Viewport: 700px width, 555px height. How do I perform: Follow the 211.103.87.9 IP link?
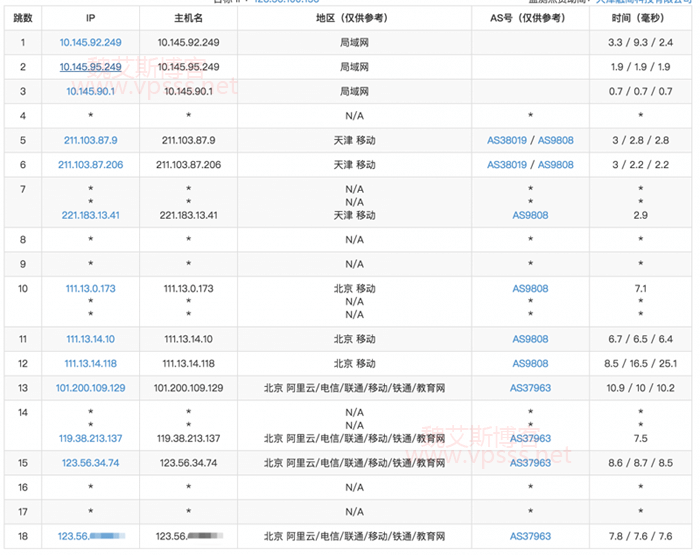point(90,140)
